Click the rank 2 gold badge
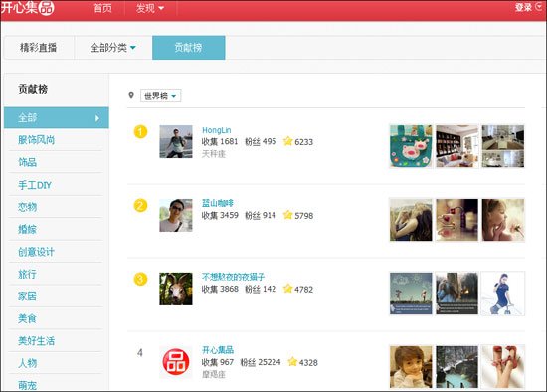Screen dimensions: 547x392 [x=140, y=206]
